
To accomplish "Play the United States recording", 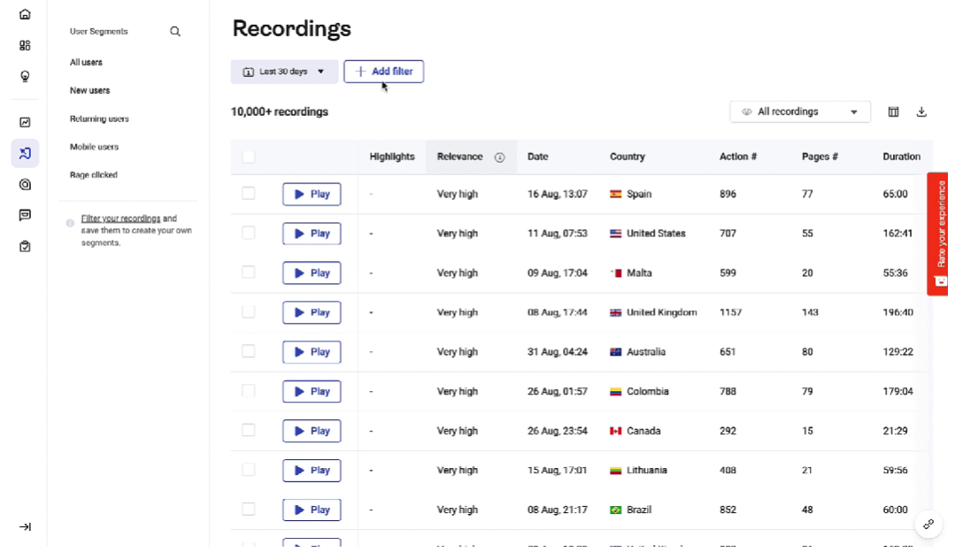I will [x=312, y=234].
